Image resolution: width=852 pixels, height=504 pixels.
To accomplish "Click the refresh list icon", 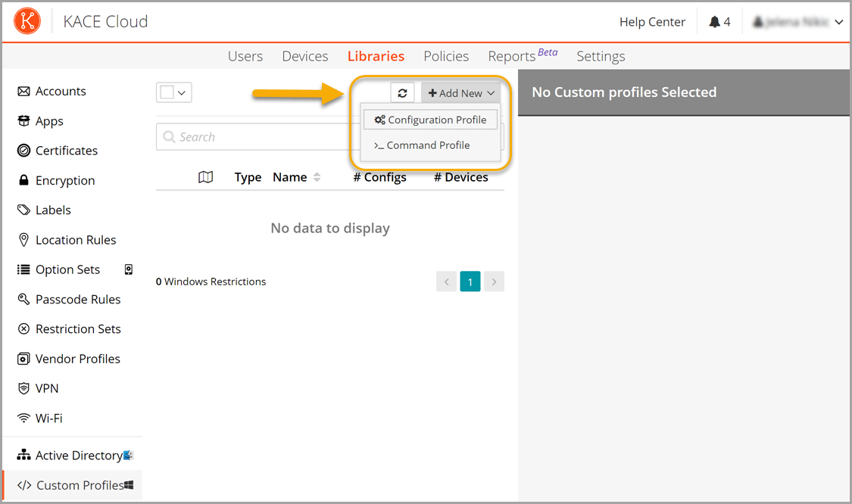I will pos(402,93).
